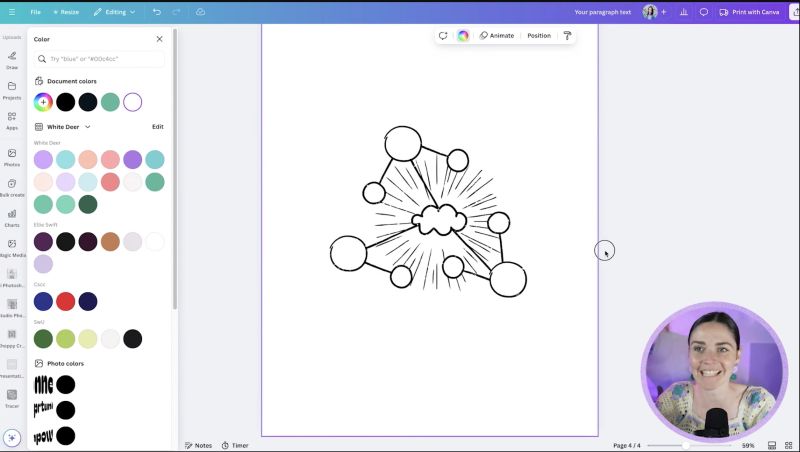This screenshot has width=800, height=452.
Task: Select the lime green swatch
Action: click(x=65, y=339)
